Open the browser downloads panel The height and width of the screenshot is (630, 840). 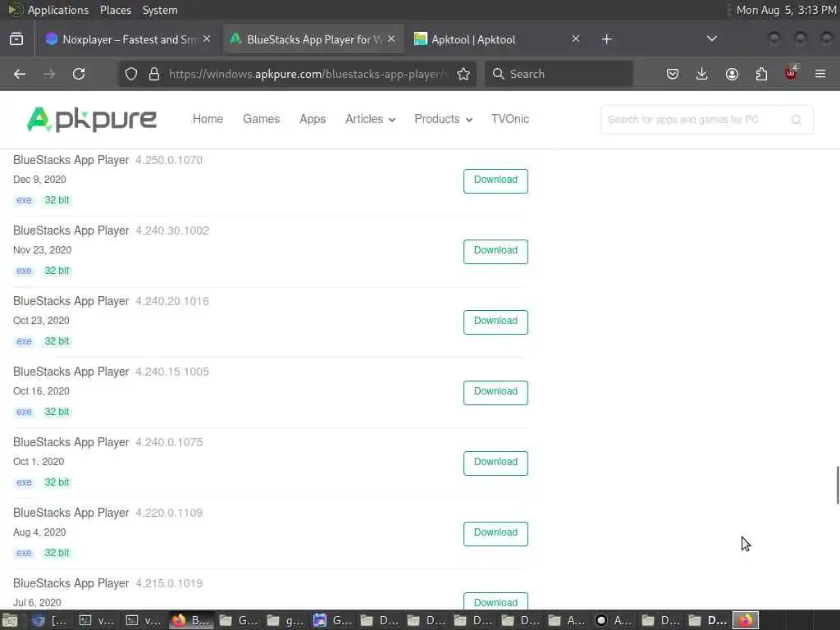pos(702,74)
